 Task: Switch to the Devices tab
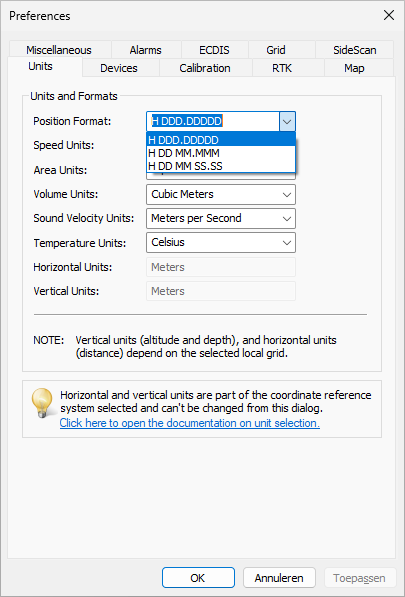point(119,68)
